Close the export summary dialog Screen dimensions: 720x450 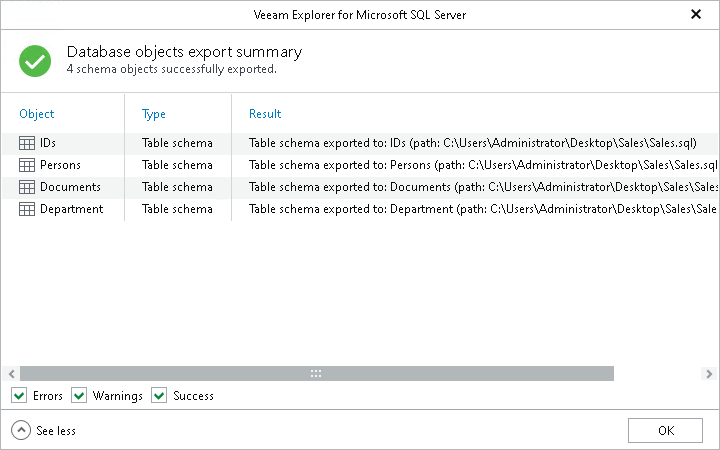696,15
